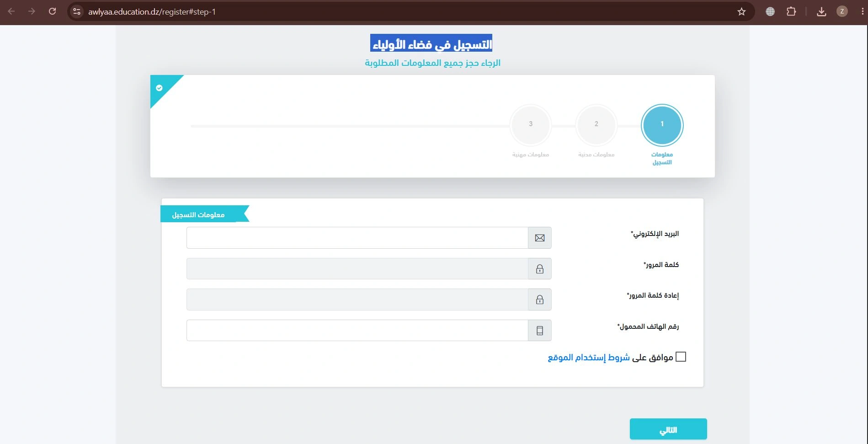This screenshot has height=444, width=868.
Task: Open the downloads icon
Action: pos(821,12)
